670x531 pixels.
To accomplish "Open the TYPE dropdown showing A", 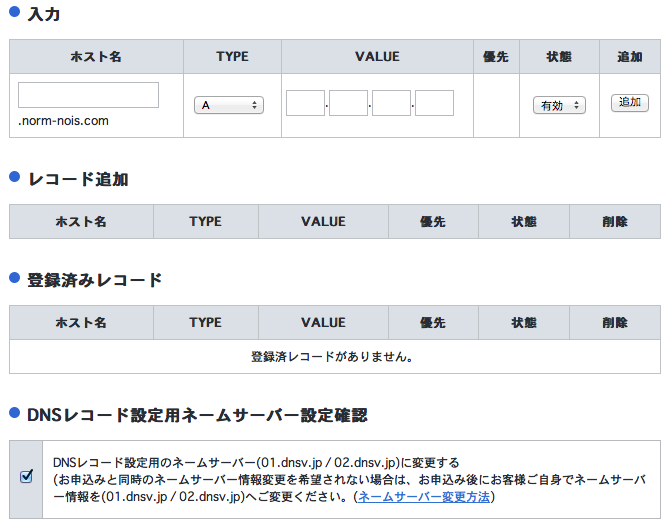I will click(228, 105).
